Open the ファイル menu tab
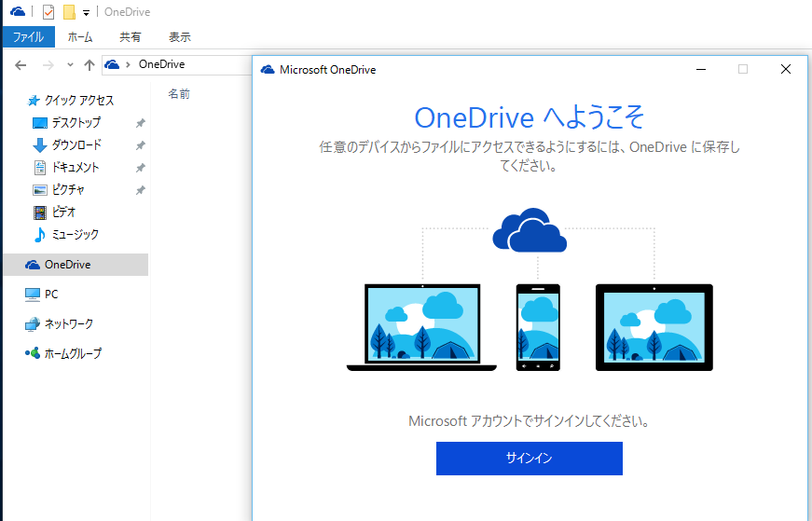 tap(29, 37)
